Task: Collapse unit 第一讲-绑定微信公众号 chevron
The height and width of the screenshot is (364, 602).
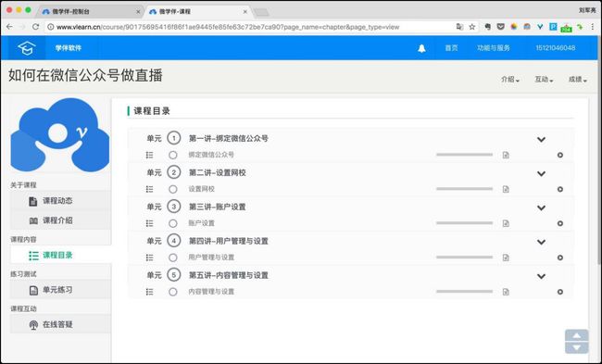Action: (x=541, y=139)
